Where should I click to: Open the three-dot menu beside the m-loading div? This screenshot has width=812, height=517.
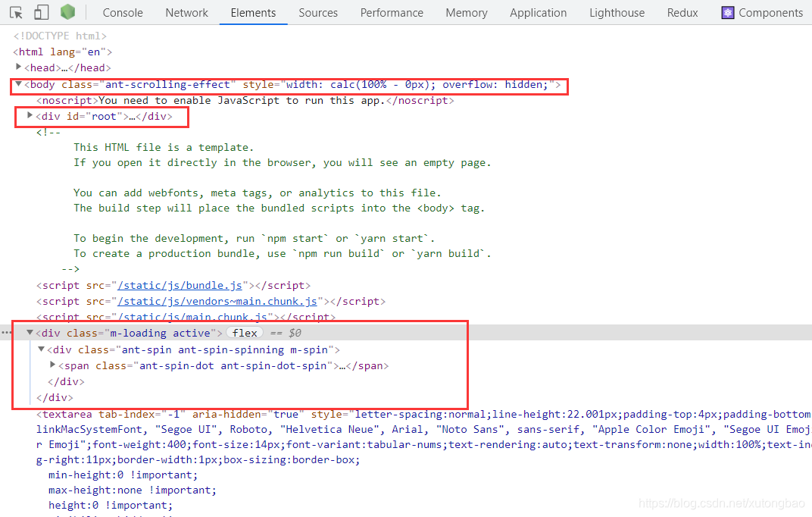tap(6, 332)
